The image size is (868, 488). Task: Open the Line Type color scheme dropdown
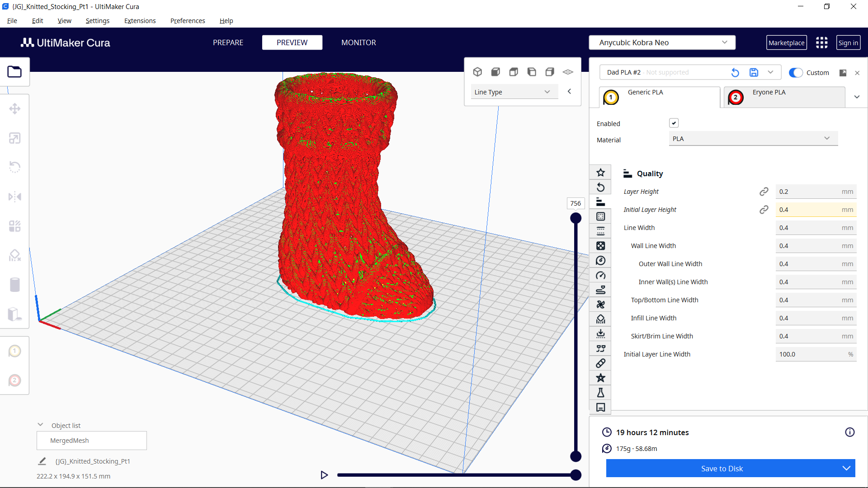pyautogui.click(x=514, y=91)
